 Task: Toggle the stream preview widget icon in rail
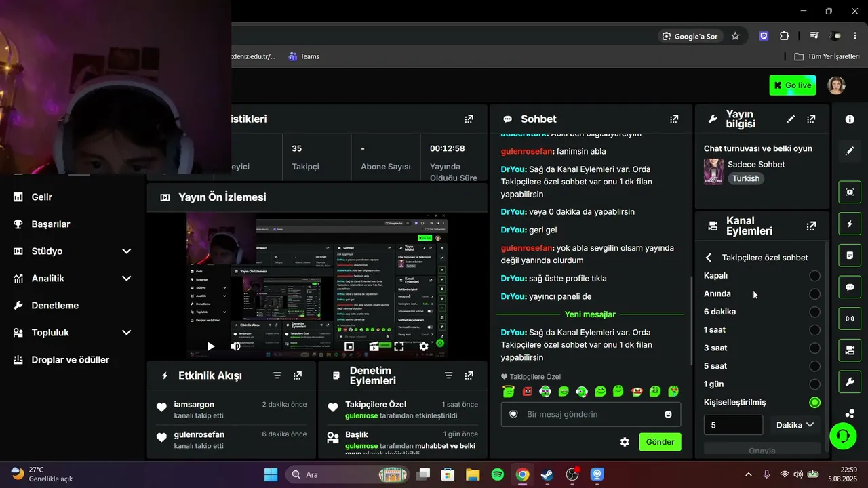coord(850,192)
